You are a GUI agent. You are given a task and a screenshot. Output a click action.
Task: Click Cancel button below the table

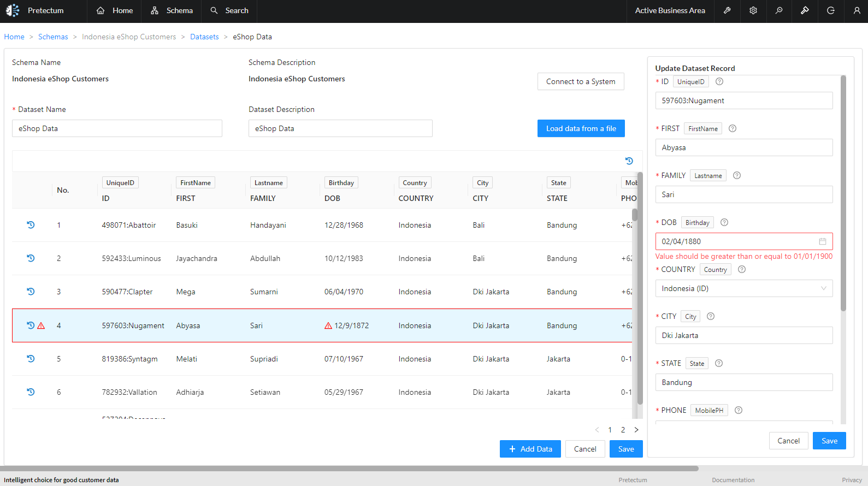coord(585,449)
